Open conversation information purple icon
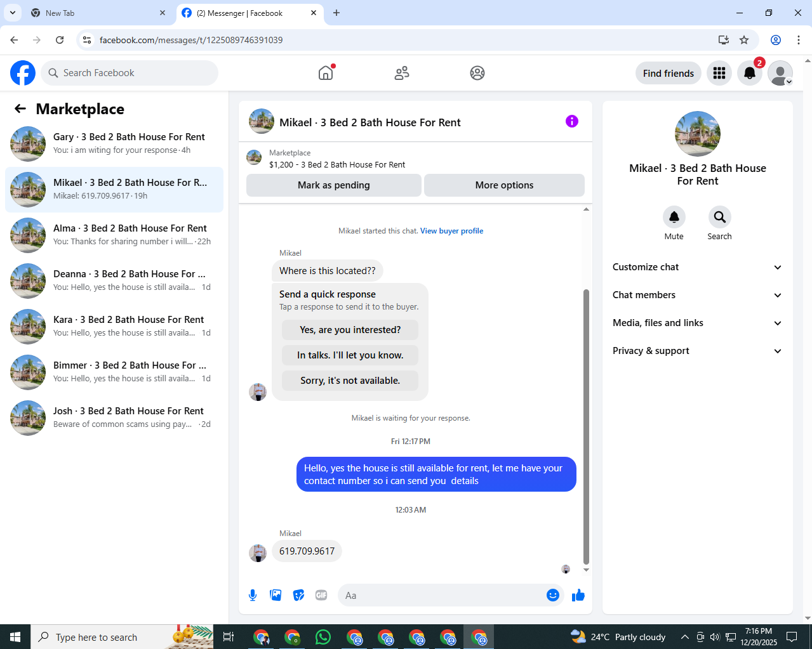This screenshot has width=812, height=649. tap(572, 121)
